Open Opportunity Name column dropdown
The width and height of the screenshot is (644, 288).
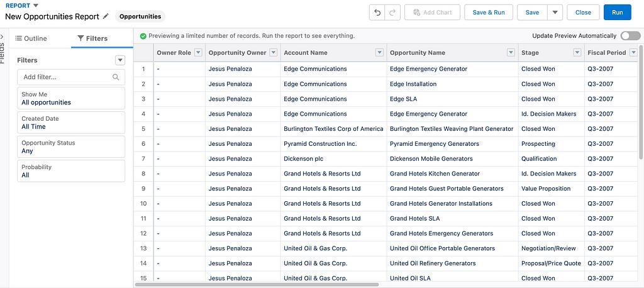511,53
